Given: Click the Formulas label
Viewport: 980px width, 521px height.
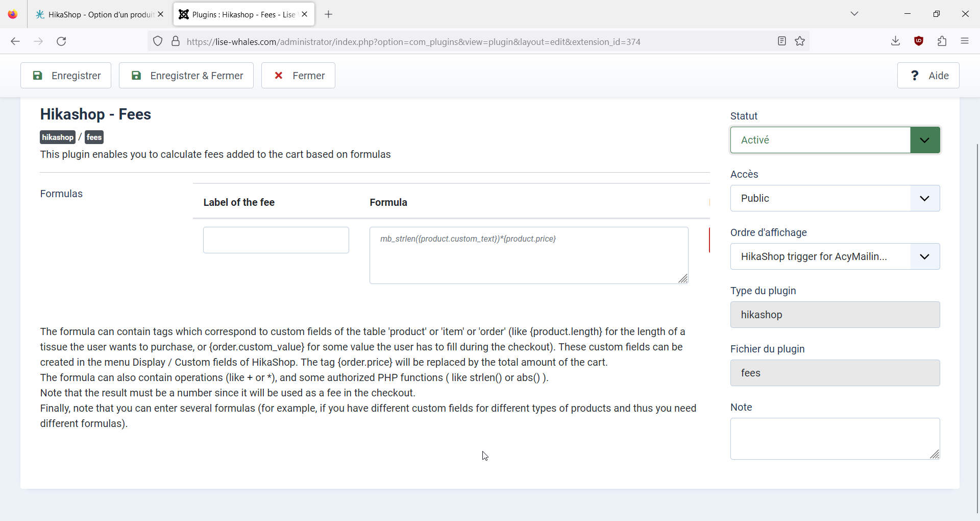Looking at the screenshot, I should 61,194.
